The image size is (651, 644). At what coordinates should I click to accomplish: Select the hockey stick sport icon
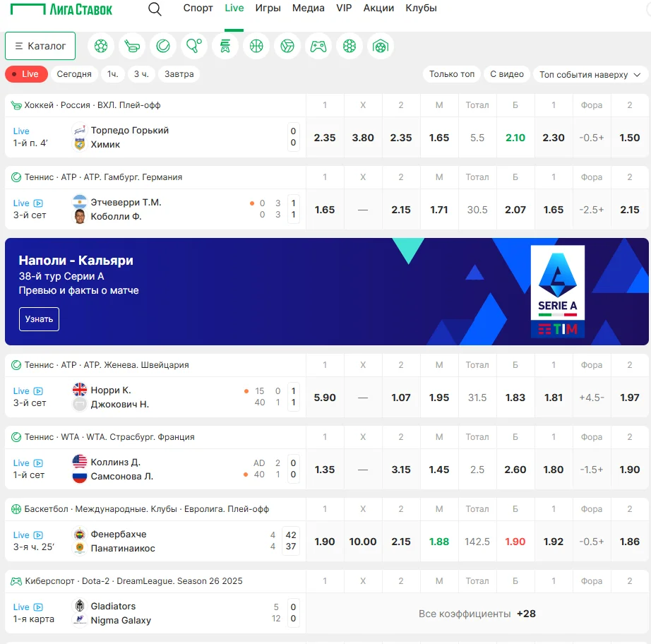click(x=132, y=47)
